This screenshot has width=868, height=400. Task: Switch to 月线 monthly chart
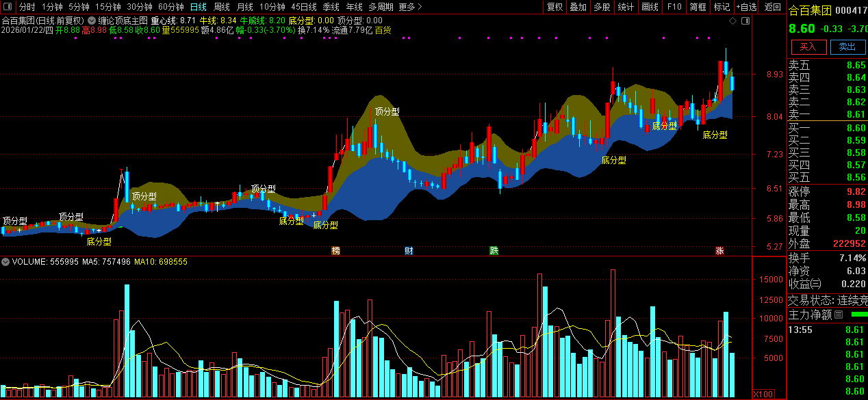point(244,7)
